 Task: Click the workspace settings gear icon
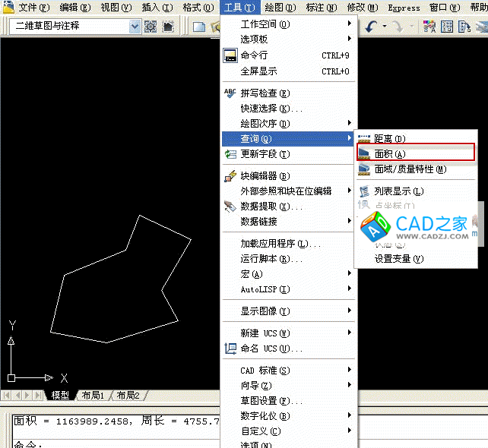[x=151, y=27]
